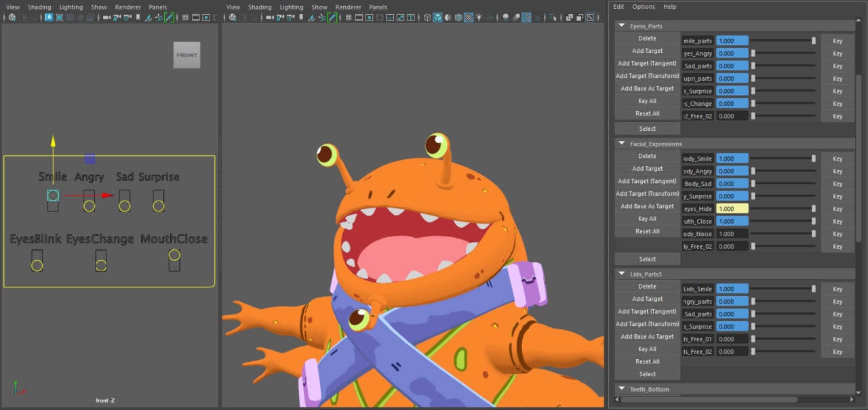Image resolution: width=868 pixels, height=410 pixels.
Task: Switch to smooth shaded display cube icon
Action: click(437, 17)
